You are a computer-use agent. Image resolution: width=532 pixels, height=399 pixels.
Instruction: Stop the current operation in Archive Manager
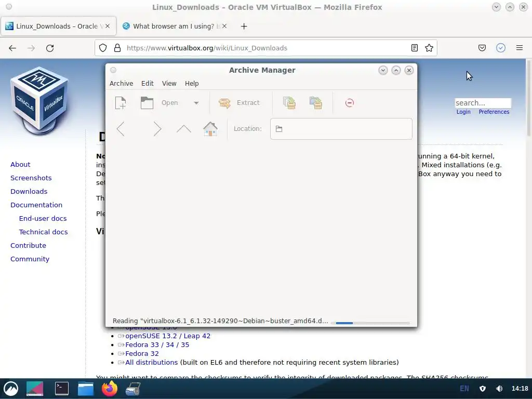click(x=350, y=103)
